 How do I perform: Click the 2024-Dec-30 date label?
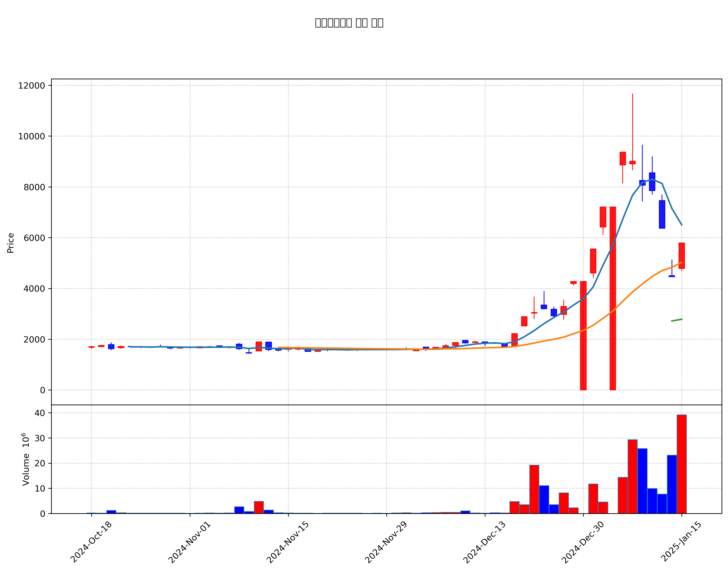coord(583,542)
